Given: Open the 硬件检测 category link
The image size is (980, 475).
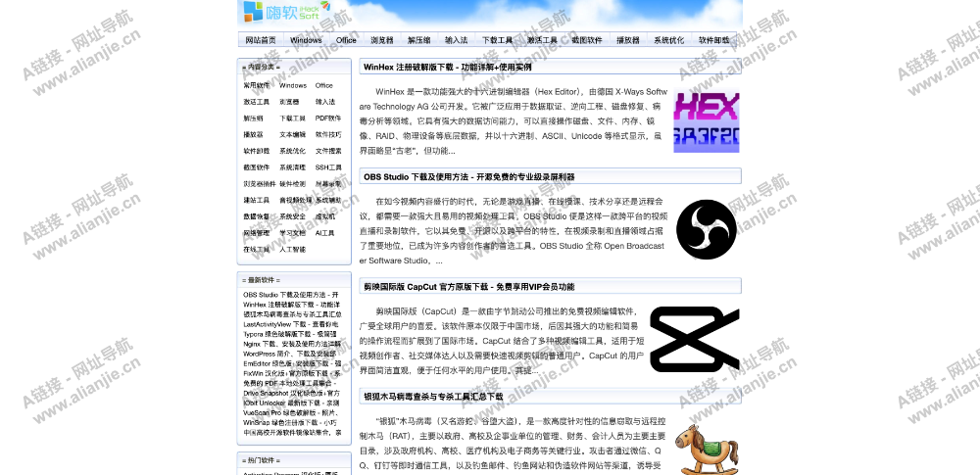Looking at the screenshot, I should click(x=292, y=184).
